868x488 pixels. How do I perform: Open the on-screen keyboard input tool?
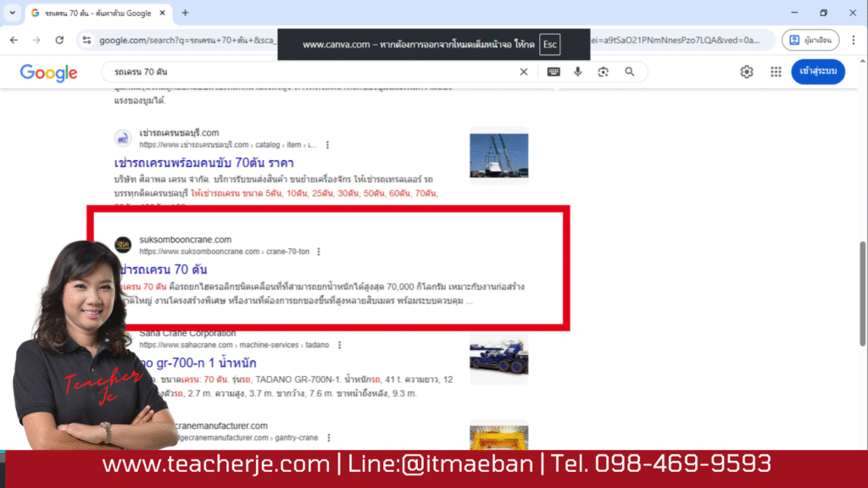[553, 72]
